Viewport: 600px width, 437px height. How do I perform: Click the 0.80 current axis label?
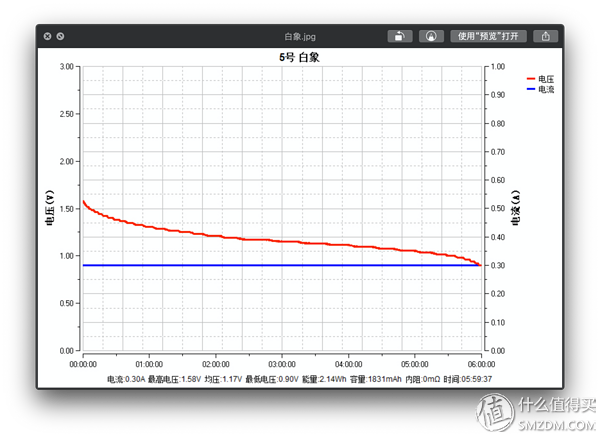(498, 124)
